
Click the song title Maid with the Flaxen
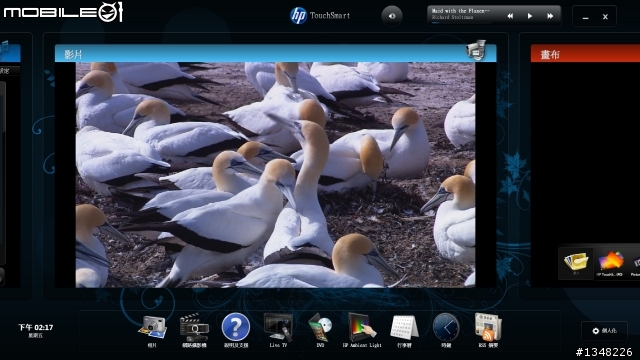460,11
